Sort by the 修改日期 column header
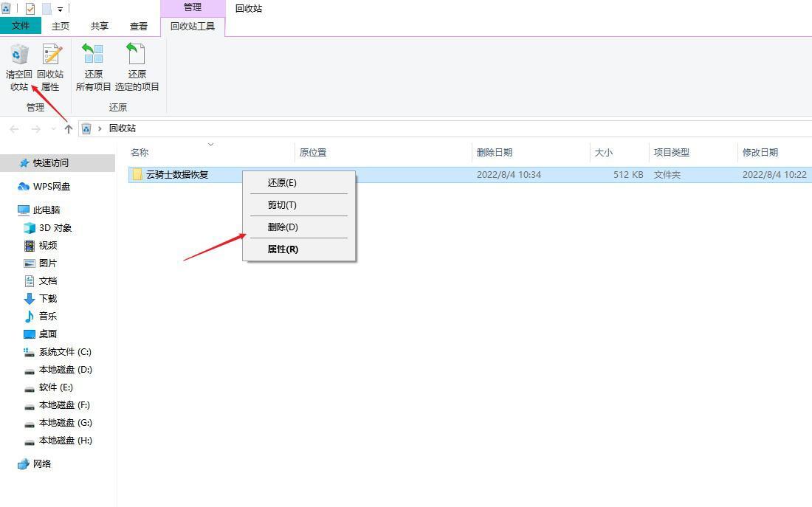The height and width of the screenshot is (507, 812). tap(774, 152)
